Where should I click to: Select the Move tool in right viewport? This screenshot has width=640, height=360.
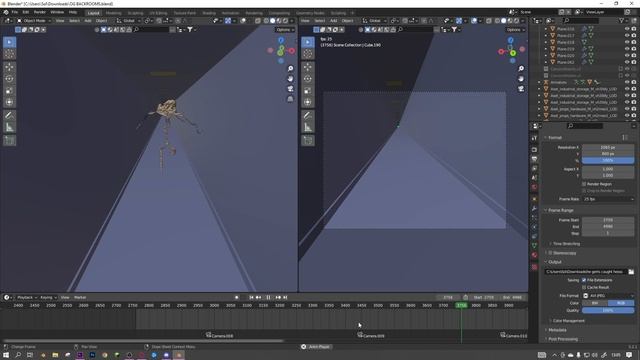tap(308, 67)
